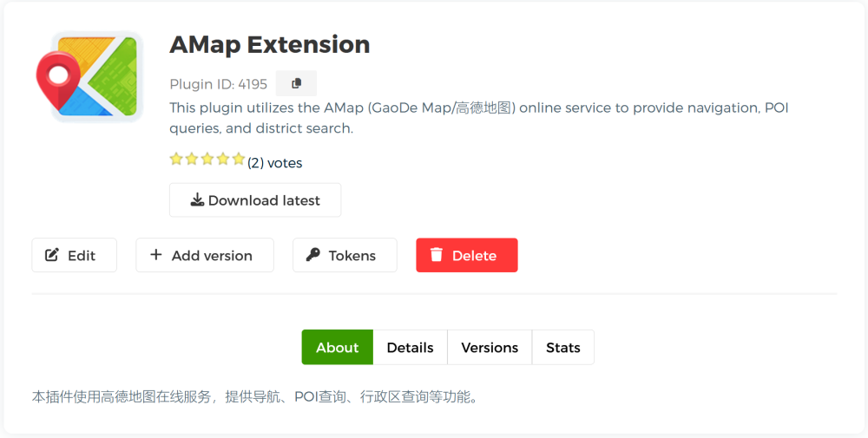The height and width of the screenshot is (438, 868).
Task: Show the Versions tab
Action: coord(490,347)
